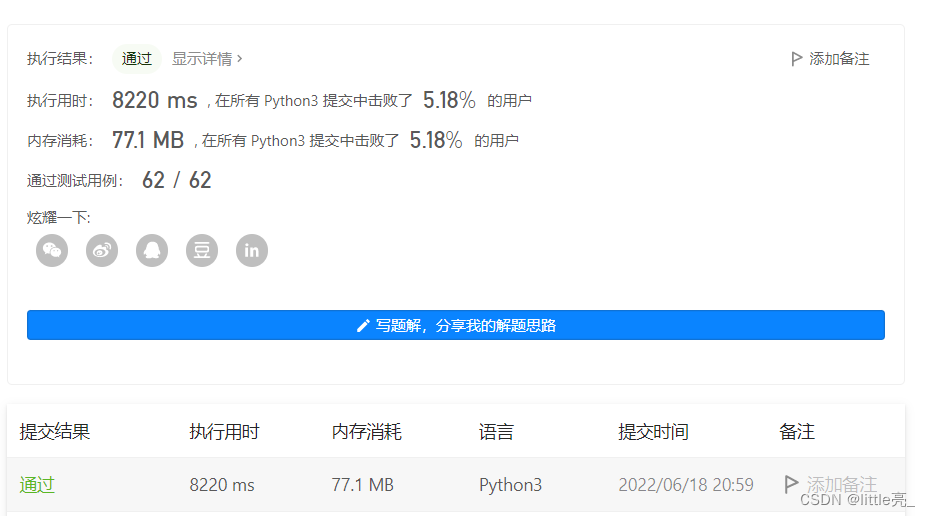Click the pencil icon in blue button
This screenshot has height=516, width=930.
(363, 326)
